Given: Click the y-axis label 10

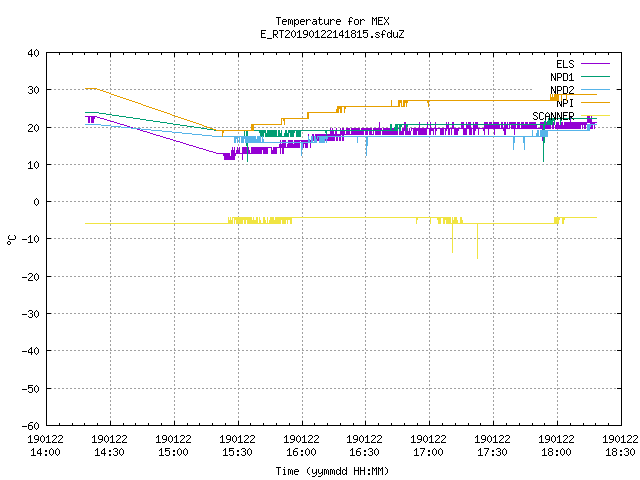Looking at the screenshot, I should [33, 165].
